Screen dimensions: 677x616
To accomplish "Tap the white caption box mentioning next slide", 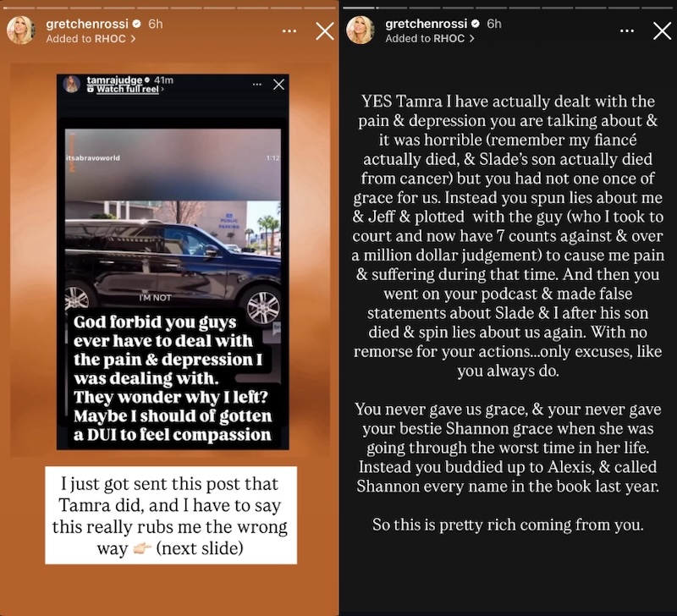I will click(x=171, y=515).
